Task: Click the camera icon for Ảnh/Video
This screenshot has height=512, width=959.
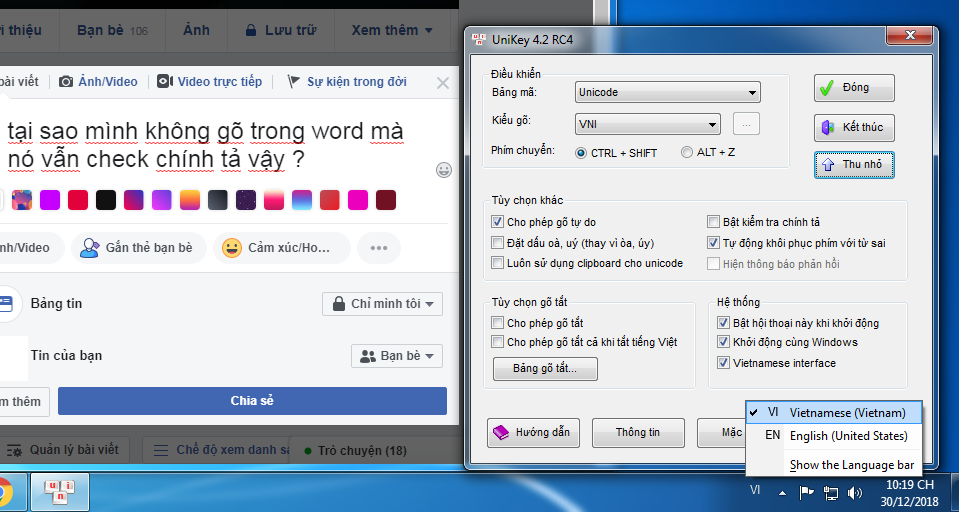Action: point(66,81)
